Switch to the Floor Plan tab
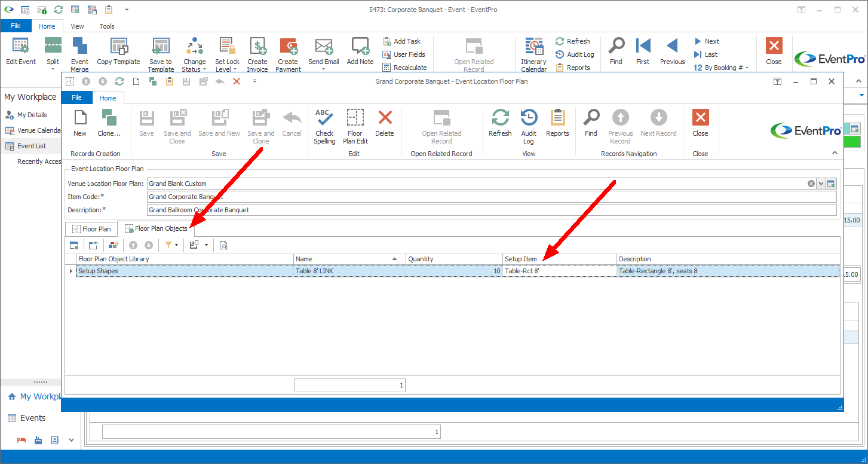 coord(91,228)
